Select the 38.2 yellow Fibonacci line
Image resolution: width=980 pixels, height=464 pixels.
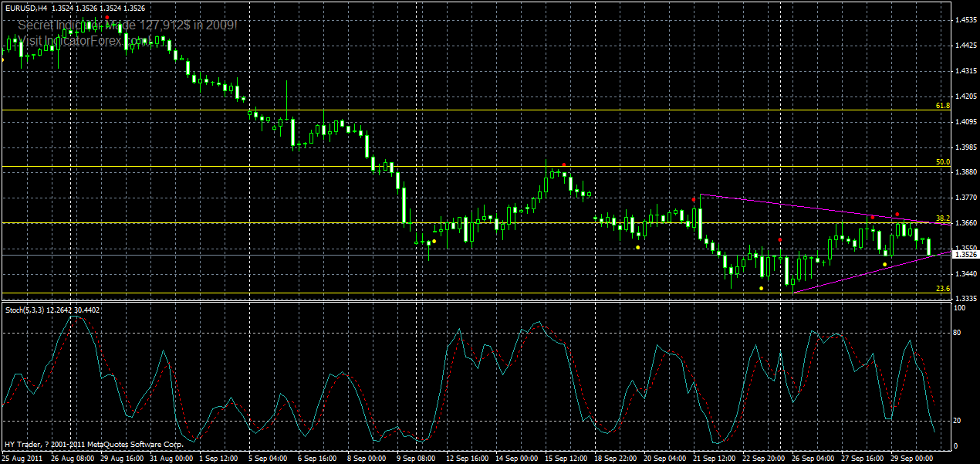pyautogui.click(x=463, y=222)
